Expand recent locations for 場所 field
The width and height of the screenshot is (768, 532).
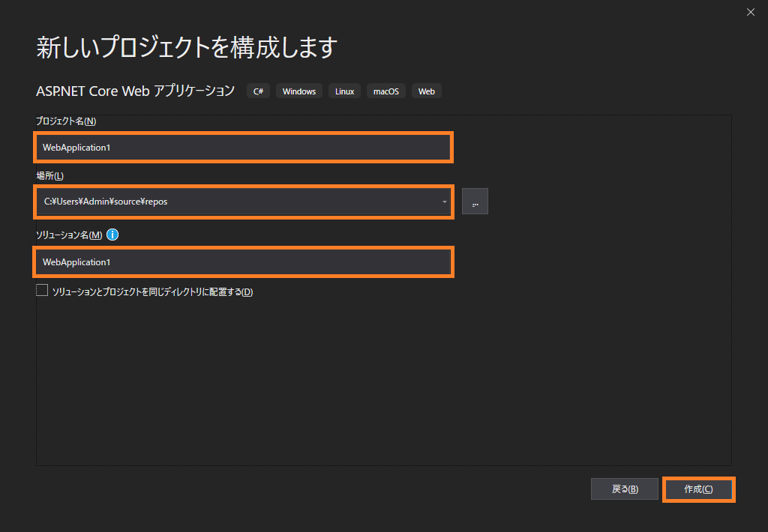coord(443,201)
